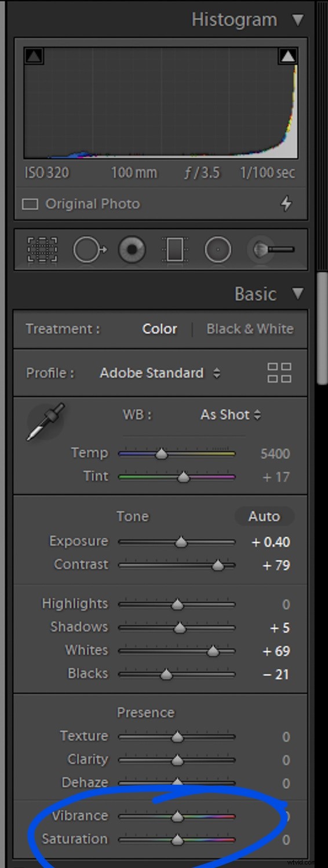Open the profile browser grid icon

[279, 373]
